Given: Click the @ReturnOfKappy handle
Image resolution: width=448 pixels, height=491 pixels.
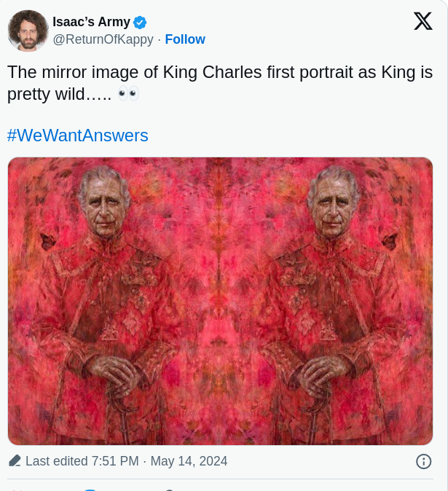Looking at the screenshot, I should click(103, 39).
